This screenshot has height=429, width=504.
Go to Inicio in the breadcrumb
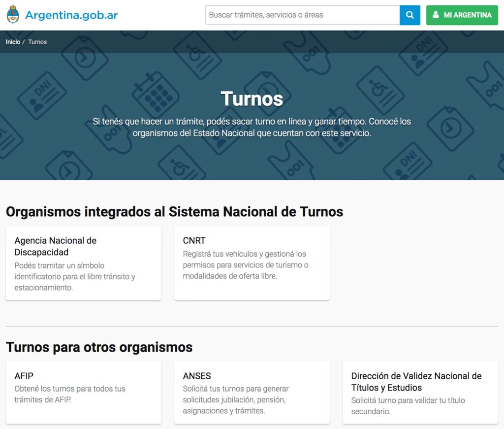coord(13,42)
